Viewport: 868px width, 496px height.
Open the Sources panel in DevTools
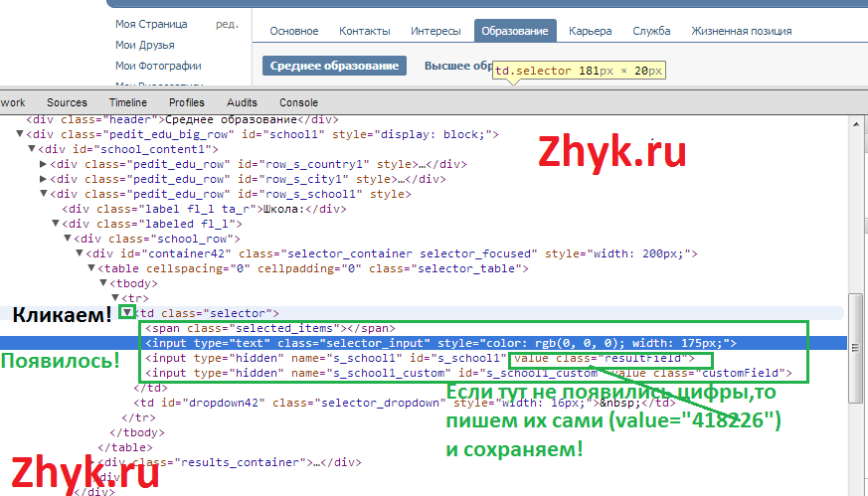(x=67, y=102)
